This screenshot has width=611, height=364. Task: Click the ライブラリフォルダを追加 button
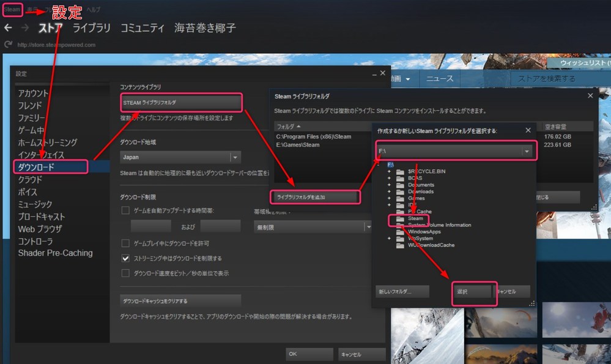[x=315, y=198]
